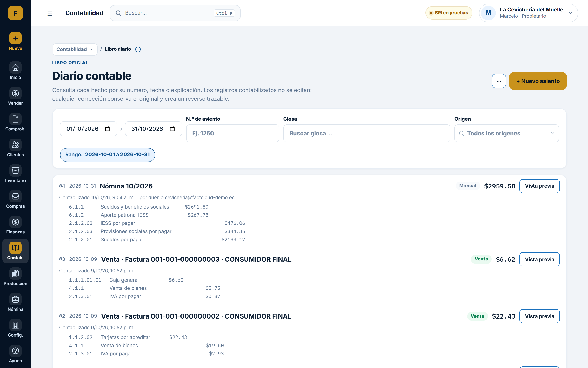Open Compras sidebar section
588x368 pixels.
click(15, 200)
